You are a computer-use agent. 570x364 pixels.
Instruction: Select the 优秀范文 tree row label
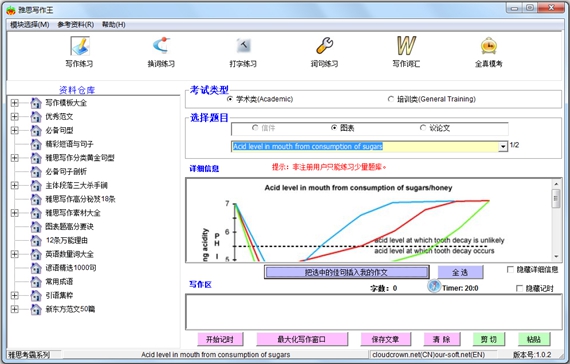(59, 117)
